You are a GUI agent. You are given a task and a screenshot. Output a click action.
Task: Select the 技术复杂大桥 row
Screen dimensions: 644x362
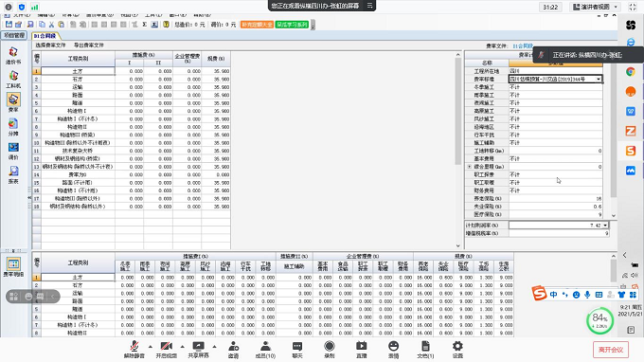(x=132, y=151)
